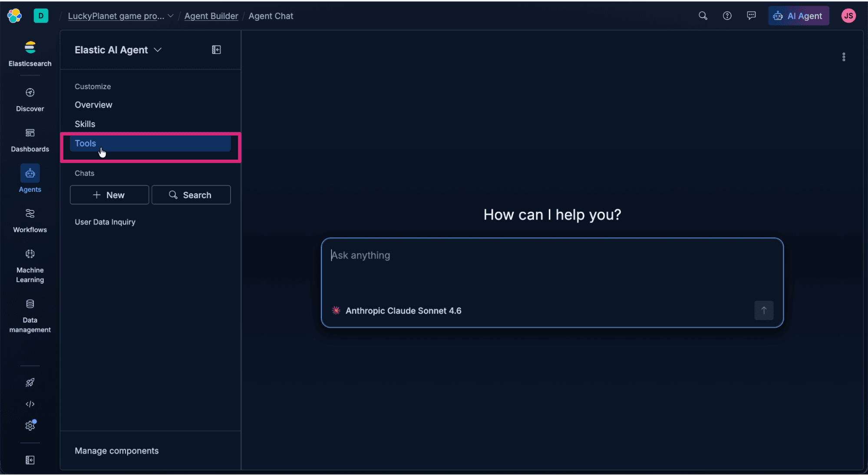Expand the Elastic AI Agent dropdown
868x475 pixels.
tap(118, 50)
